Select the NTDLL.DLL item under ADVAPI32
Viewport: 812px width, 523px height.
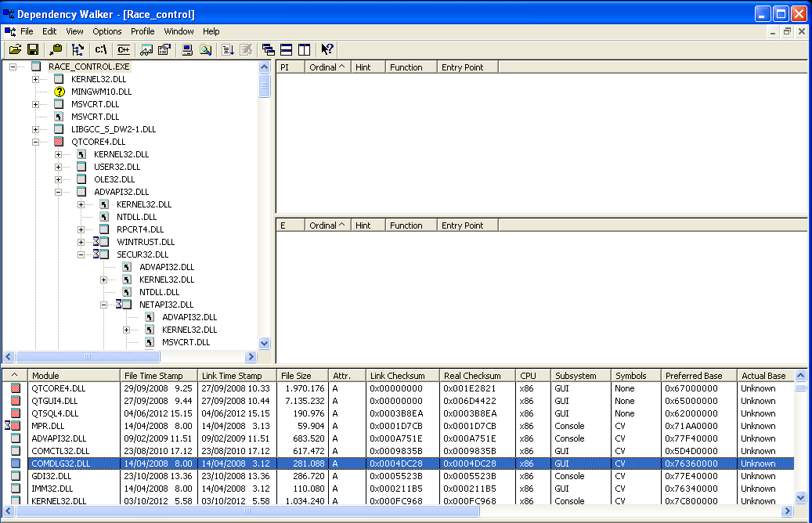(137, 217)
